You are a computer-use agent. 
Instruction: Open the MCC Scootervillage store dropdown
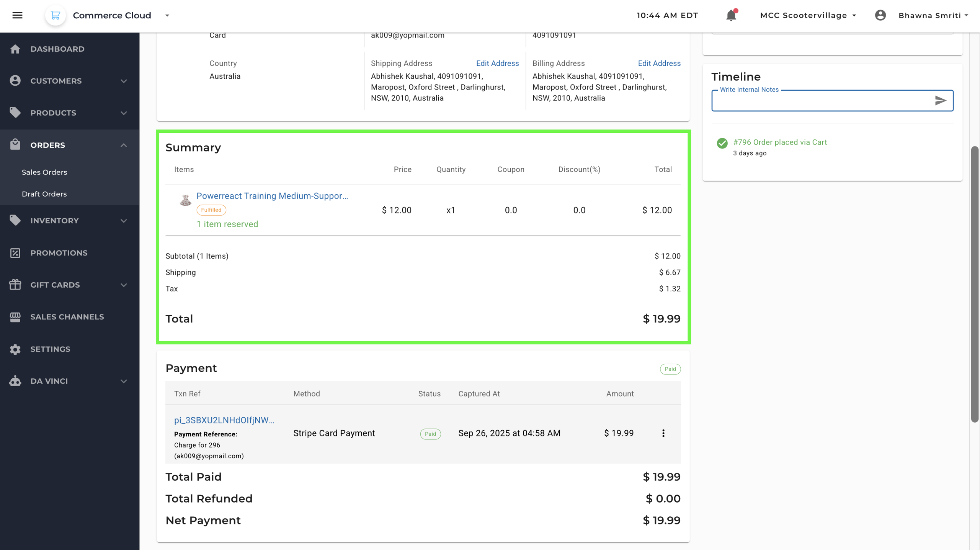(808, 15)
